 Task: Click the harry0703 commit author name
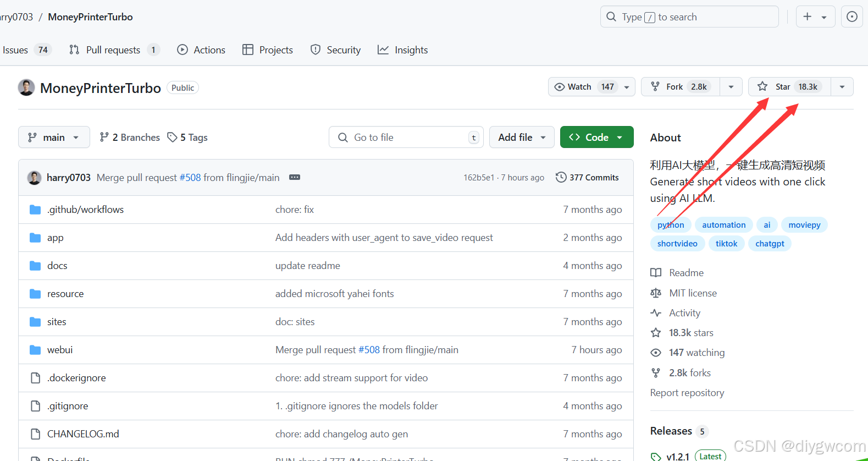pos(69,178)
